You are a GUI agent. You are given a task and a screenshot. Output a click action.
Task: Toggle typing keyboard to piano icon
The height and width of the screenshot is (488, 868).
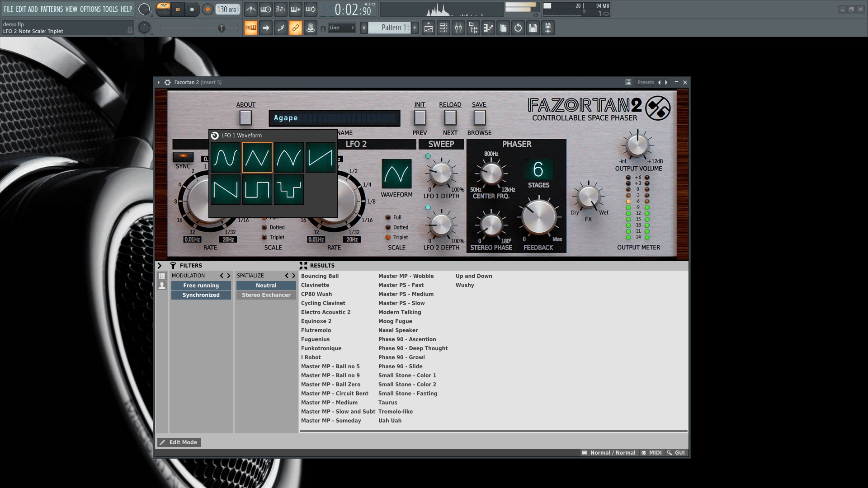[251, 28]
